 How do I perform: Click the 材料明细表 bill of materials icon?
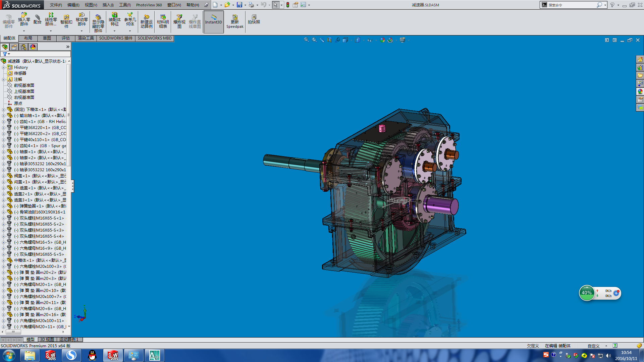(x=163, y=21)
